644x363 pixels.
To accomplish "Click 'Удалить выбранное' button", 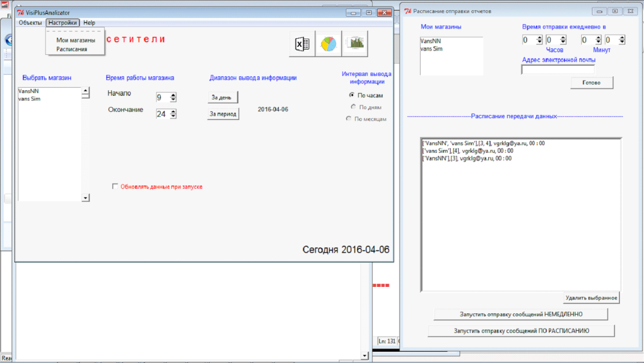I will pos(591,298).
